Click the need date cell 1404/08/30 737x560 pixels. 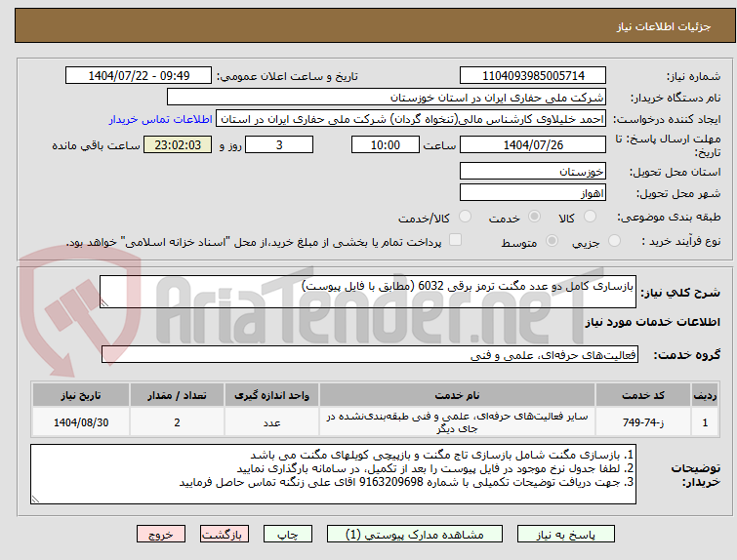(x=81, y=422)
